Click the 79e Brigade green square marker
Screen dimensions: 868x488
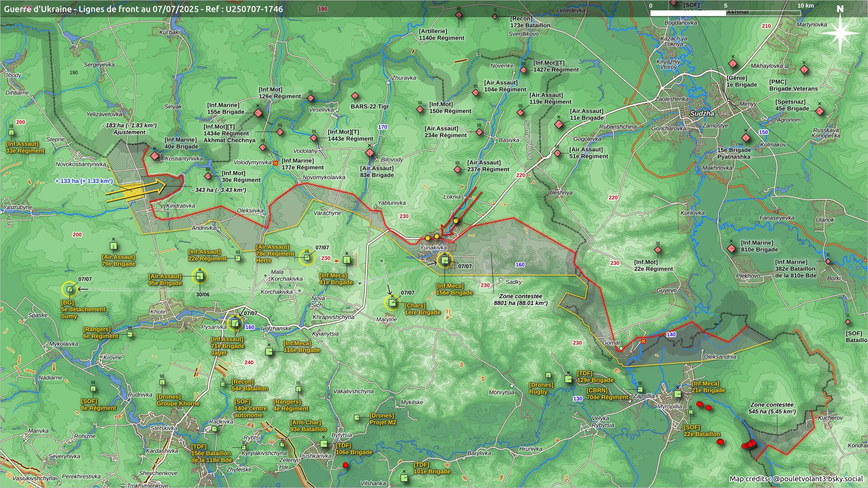(x=113, y=246)
